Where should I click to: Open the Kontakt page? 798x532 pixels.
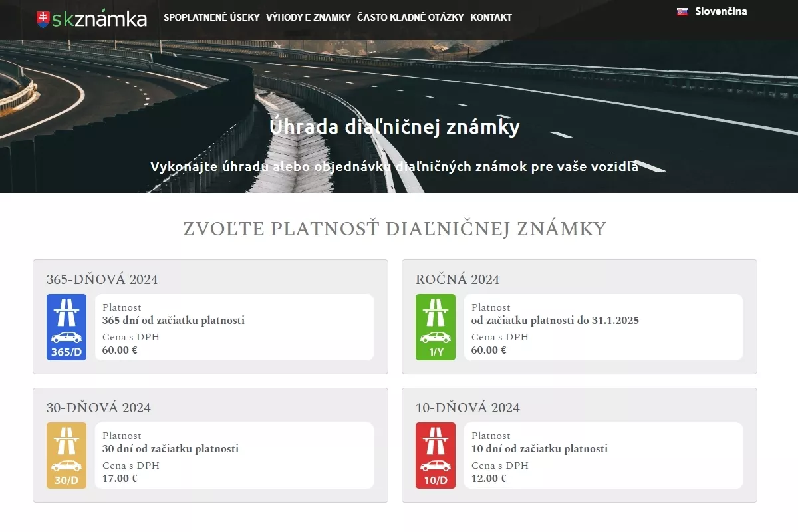tap(491, 17)
